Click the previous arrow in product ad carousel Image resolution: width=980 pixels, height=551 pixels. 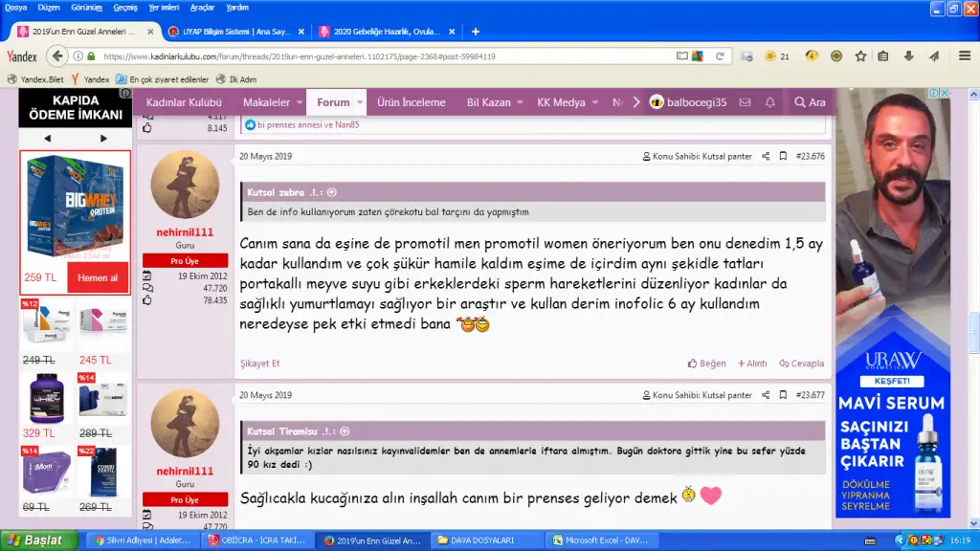point(48,138)
